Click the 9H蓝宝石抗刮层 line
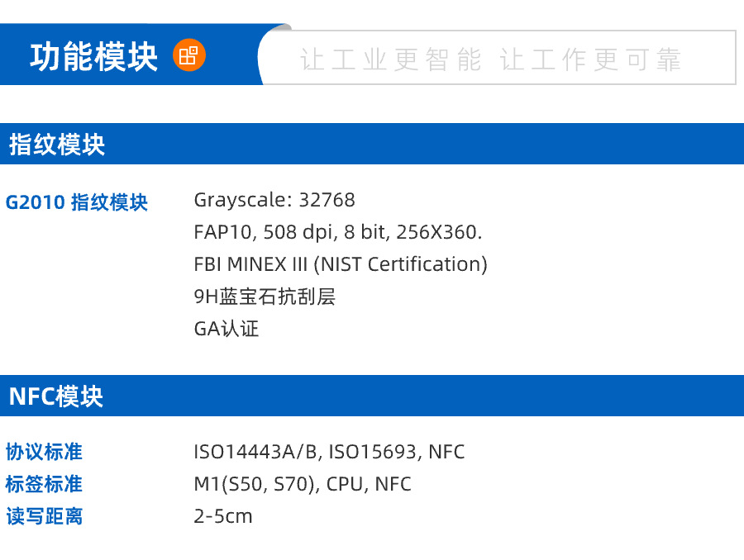The image size is (744, 560). [264, 297]
